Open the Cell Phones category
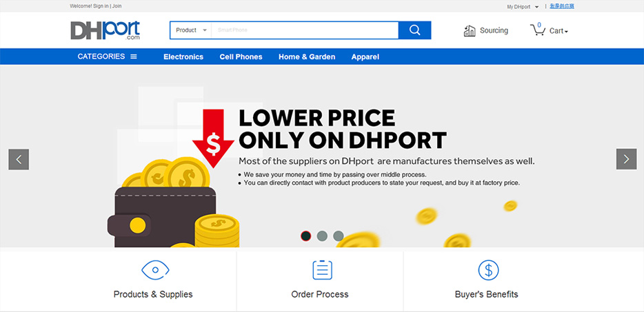Screen dimensions: 644x312 click(241, 57)
